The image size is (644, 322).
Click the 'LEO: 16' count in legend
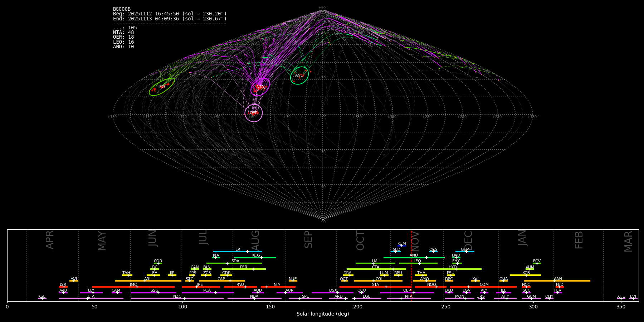point(123,42)
